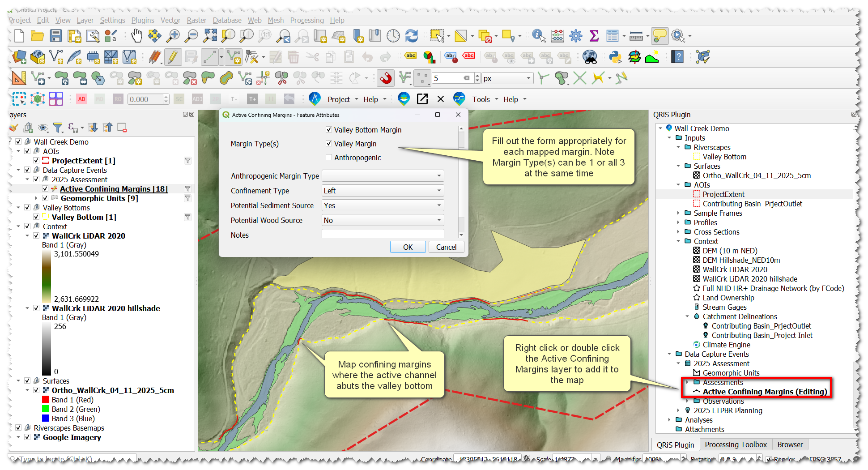Image resolution: width=868 pixels, height=470 pixels.
Task: Open the Identify Features tool
Action: click(539, 36)
